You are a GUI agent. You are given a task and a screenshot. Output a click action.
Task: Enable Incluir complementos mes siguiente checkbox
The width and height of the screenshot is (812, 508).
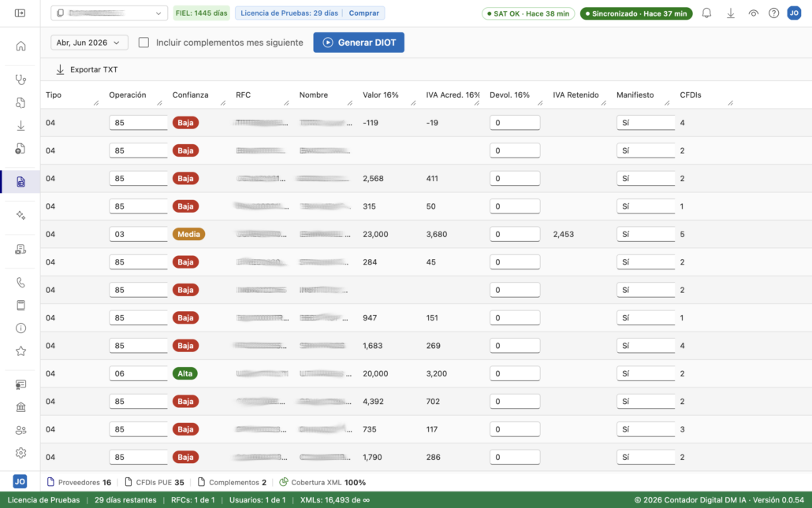pyautogui.click(x=143, y=43)
